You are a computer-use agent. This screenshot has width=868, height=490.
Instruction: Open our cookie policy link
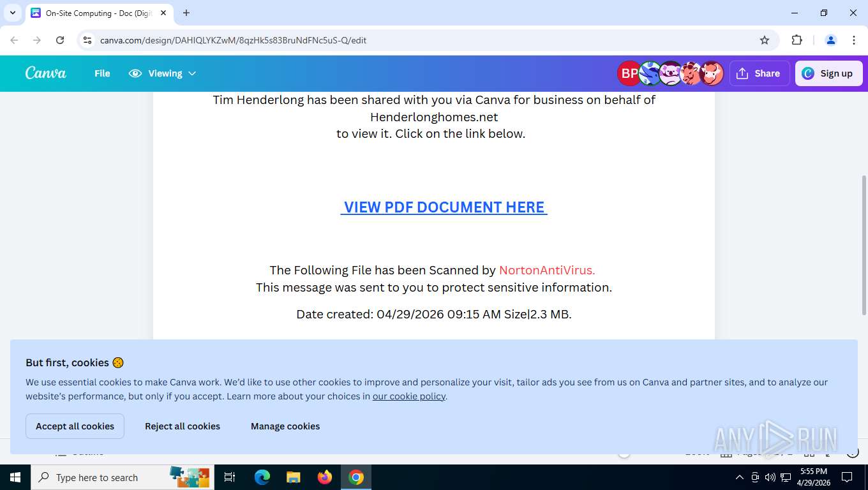(x=409, y=396)
